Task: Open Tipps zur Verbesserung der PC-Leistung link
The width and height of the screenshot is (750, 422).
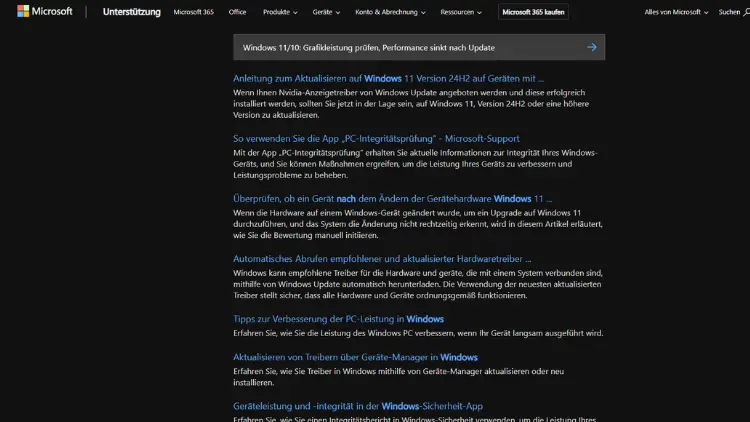Action: pyautogui.click(x=338, y=319)
